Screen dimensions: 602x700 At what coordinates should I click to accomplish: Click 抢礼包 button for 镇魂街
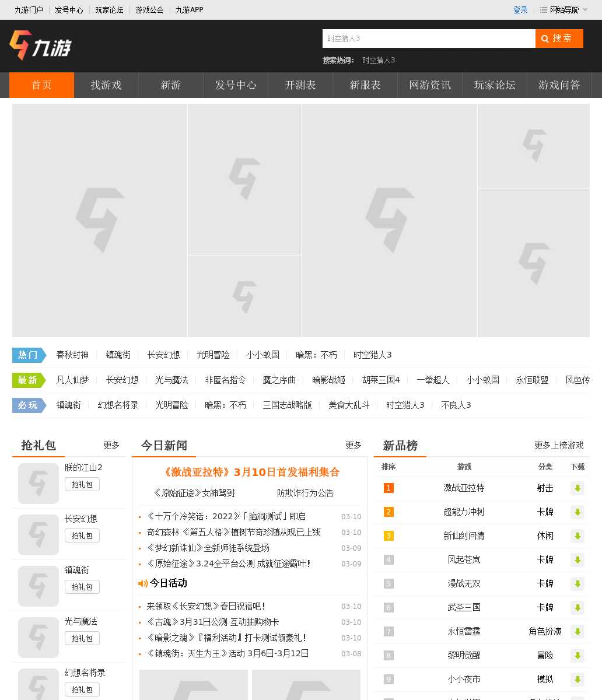pos(82,587)
